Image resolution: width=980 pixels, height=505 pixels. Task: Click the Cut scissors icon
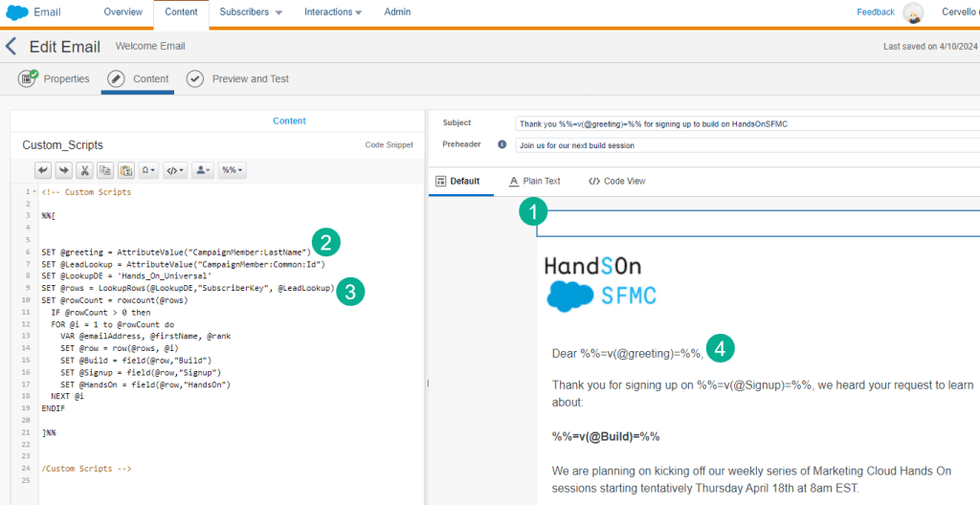pos(85,170)
